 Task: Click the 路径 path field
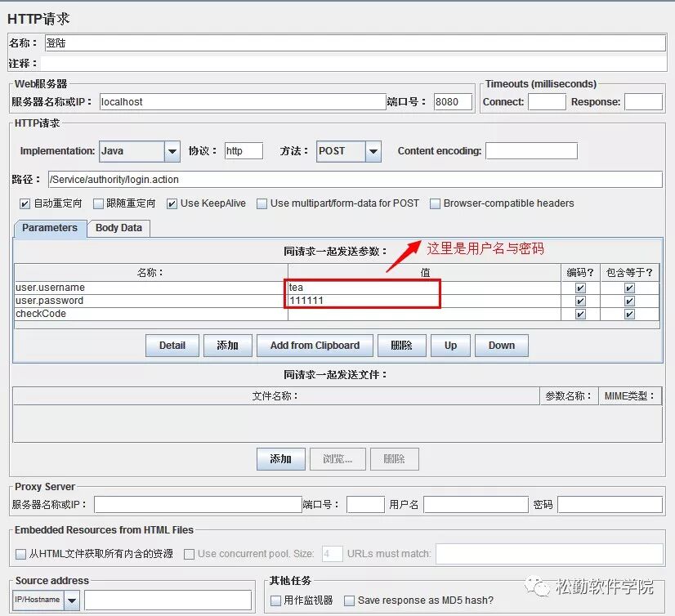pos(355,180)
